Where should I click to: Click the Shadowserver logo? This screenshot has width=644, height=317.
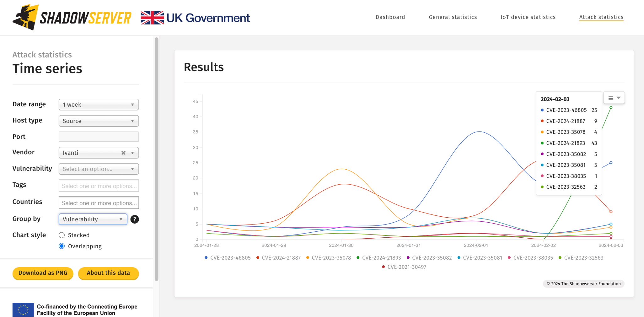pyautogui.click(x=72, y=18)
